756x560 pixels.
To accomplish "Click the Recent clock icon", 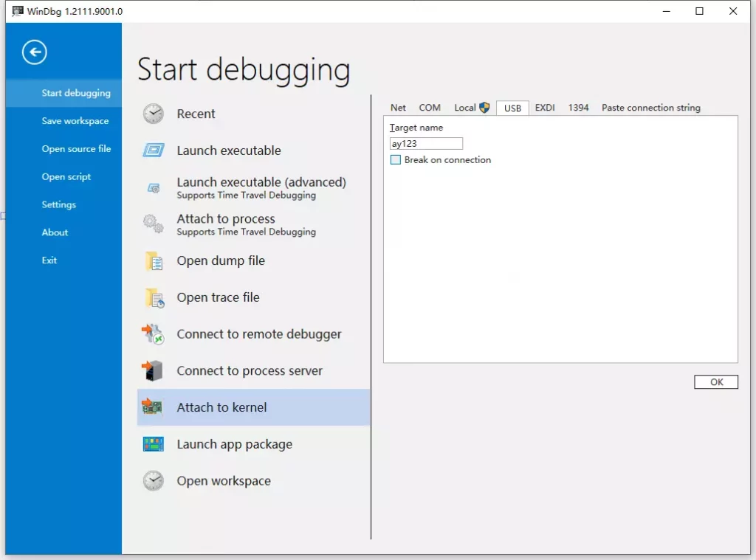I will [x=154, y=114].
